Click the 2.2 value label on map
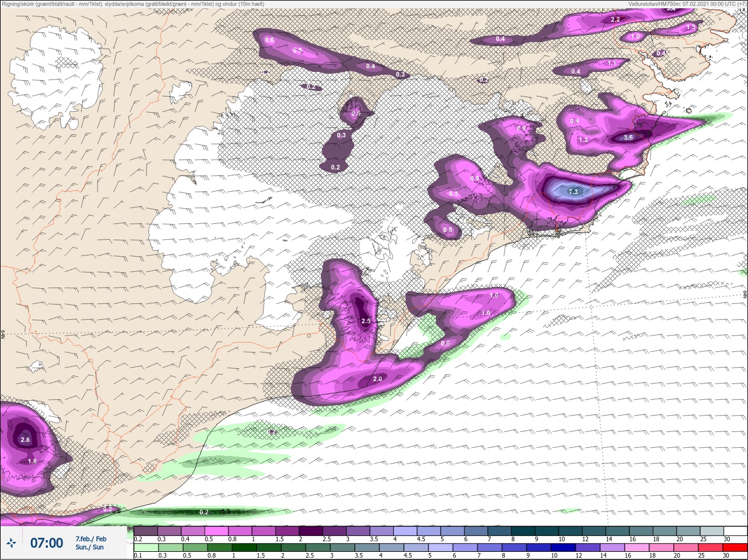 615,19
